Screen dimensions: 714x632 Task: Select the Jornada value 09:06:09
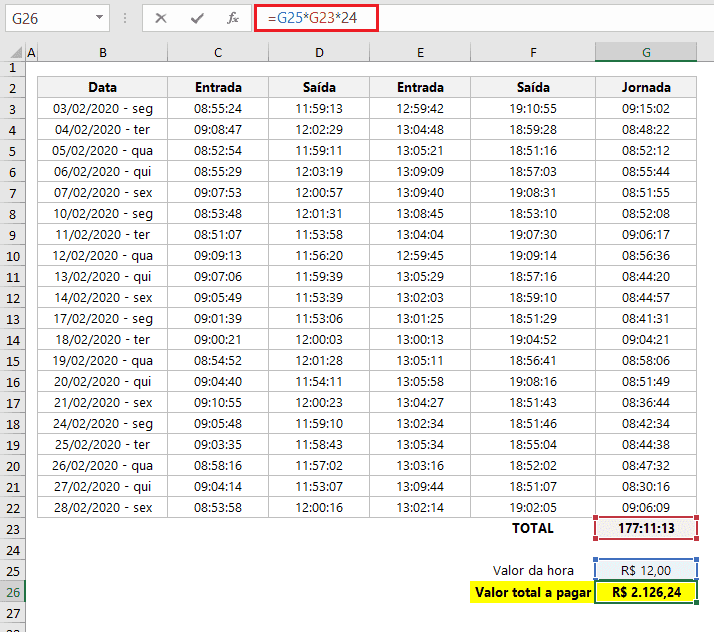(646, 507)
